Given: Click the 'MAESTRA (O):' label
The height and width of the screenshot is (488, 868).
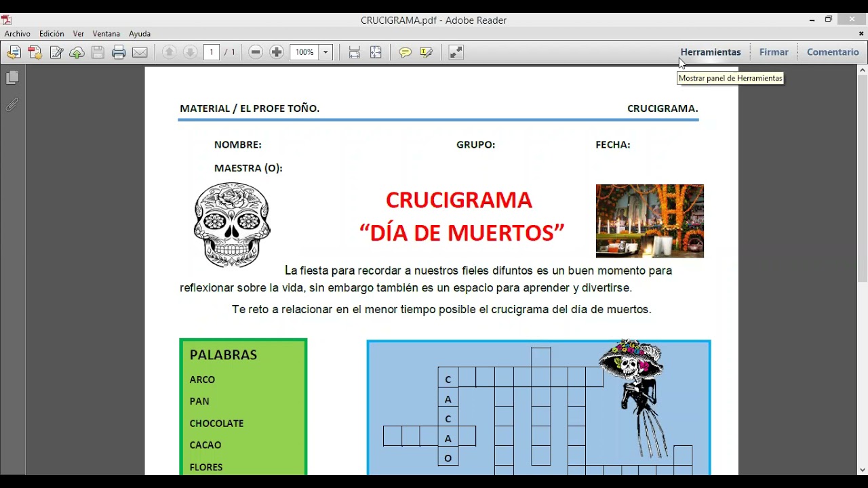Looking at the screenshot, I should [x=248, y=168].
